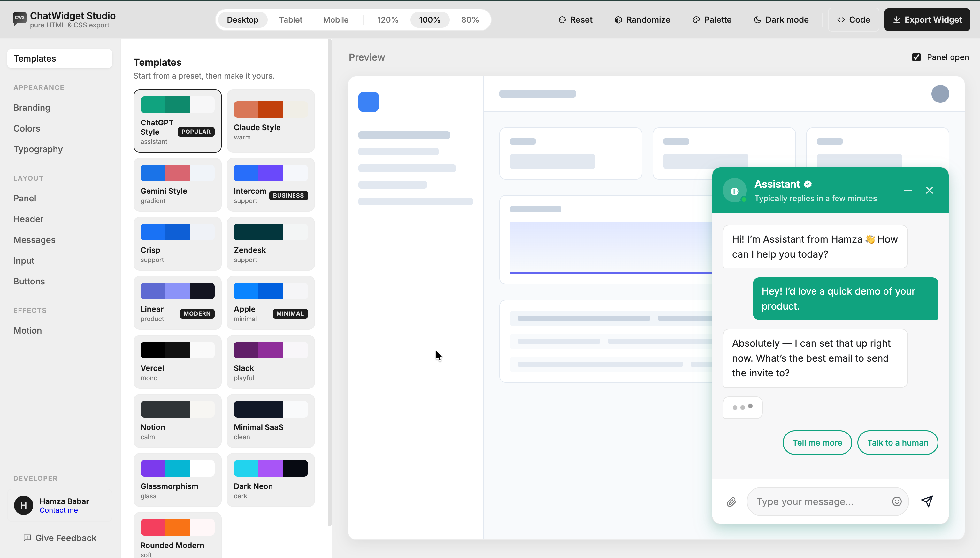Switch preview to Mobile
The width and height of the screenshot is (980, 558).
335,19
